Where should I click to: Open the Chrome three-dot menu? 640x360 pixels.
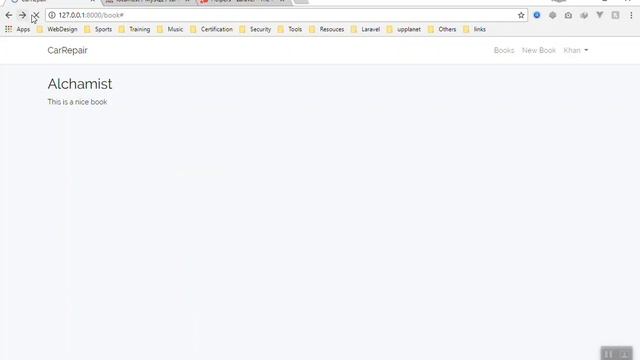pyautogui.click(x=631, y=15)
